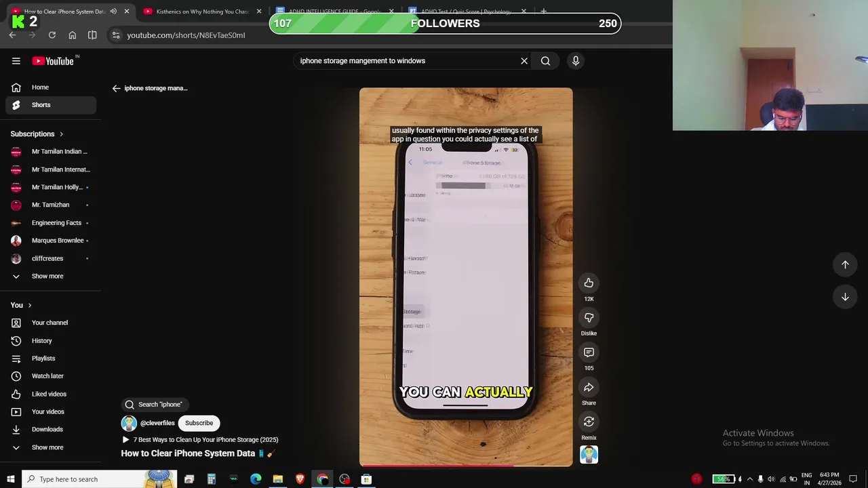The height and width of the screenshot is (488, 868).
Task: Open a new browser tab
Action: (544, 12)
